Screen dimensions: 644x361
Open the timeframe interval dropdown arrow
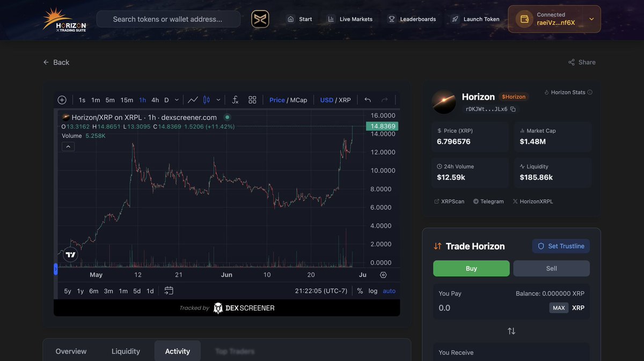[177, 100]
